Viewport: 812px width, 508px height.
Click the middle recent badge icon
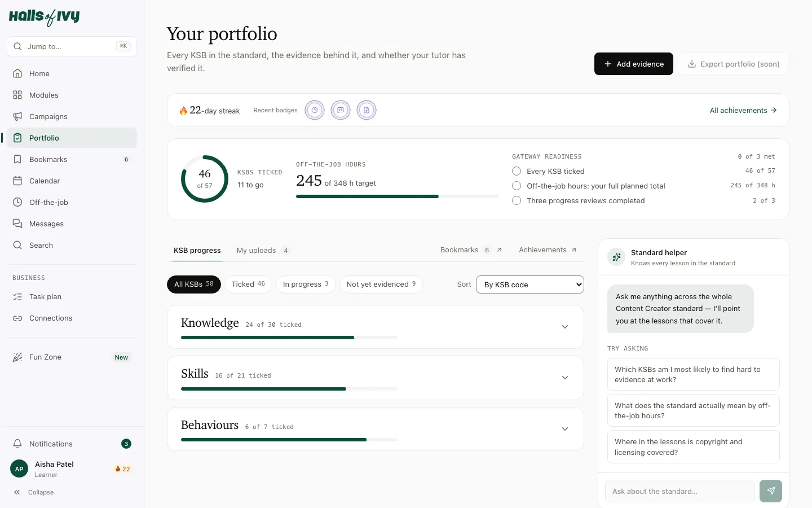click(341, 110)
